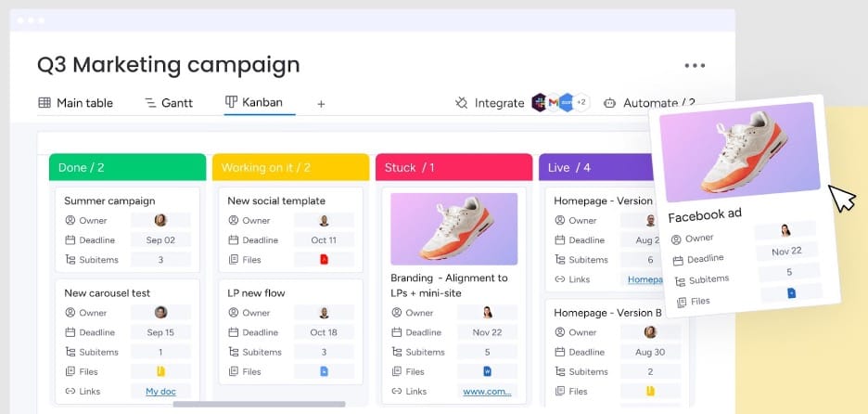Click owner avatar on Branding card
Screen dimensions: 868x414
[487, 312]
